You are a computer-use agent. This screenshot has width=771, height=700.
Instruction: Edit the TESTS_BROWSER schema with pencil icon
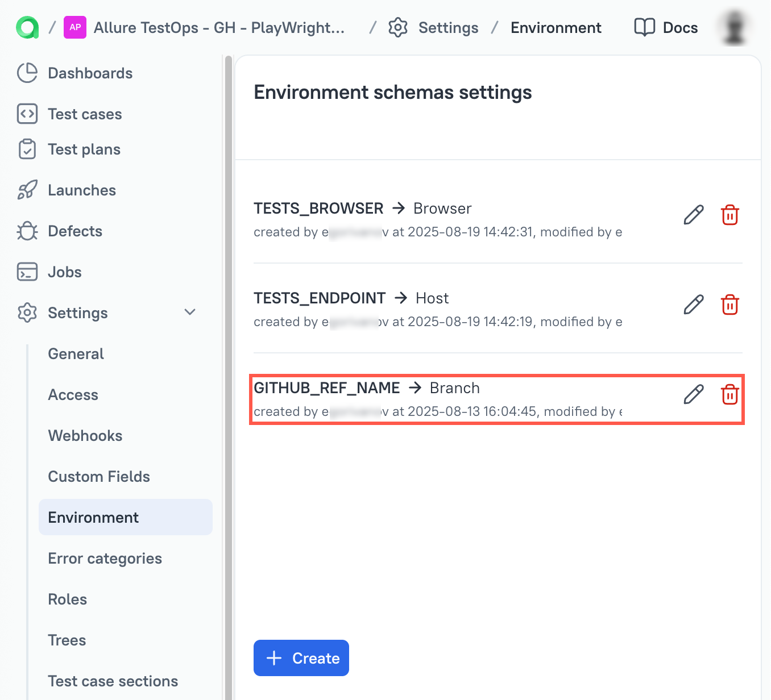click(x=693, y=215)
